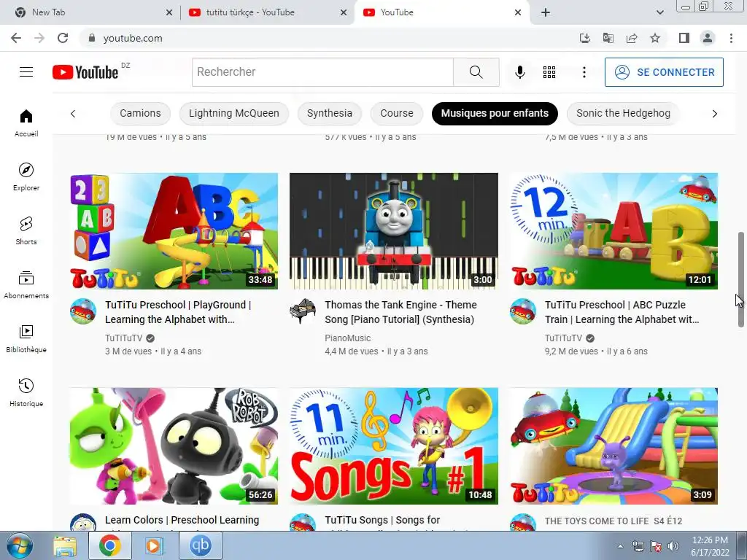The width and height of the screenshot is (747, 560).
Task: Open the trampoline slide thumbnail 3:09
Action: [614, 446]
